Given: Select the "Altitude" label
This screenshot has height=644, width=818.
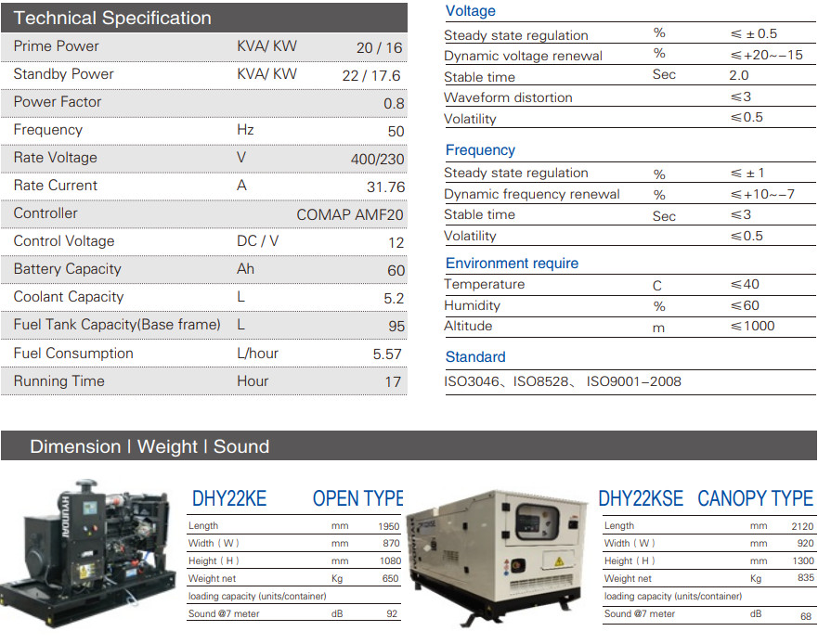Looking at the screenshot, I should (468, 326).
